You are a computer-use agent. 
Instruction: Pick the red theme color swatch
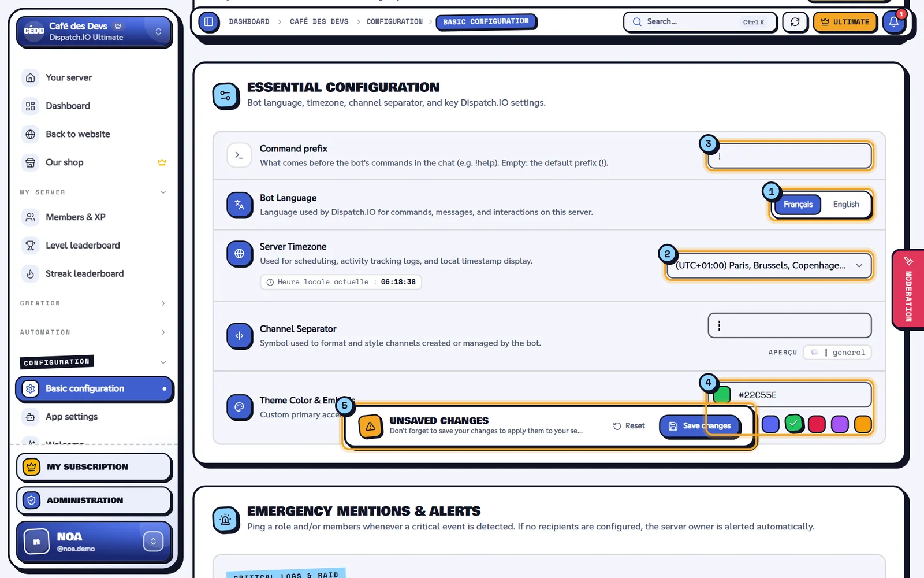(x=817, y=424)
